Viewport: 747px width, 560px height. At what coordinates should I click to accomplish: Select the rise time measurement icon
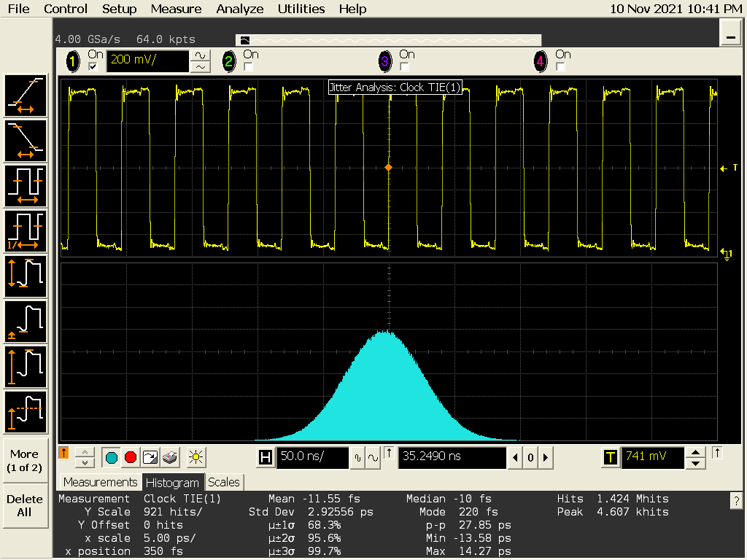point(26,96)
